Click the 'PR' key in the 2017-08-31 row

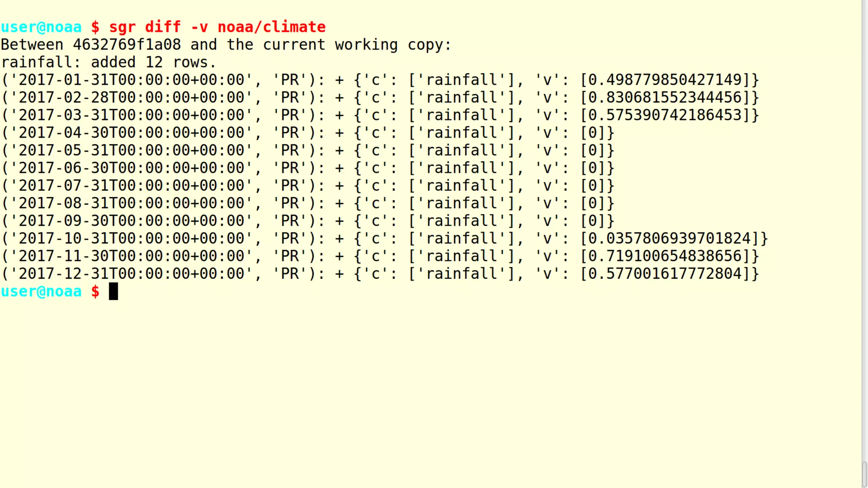click(x=290, y=203)
